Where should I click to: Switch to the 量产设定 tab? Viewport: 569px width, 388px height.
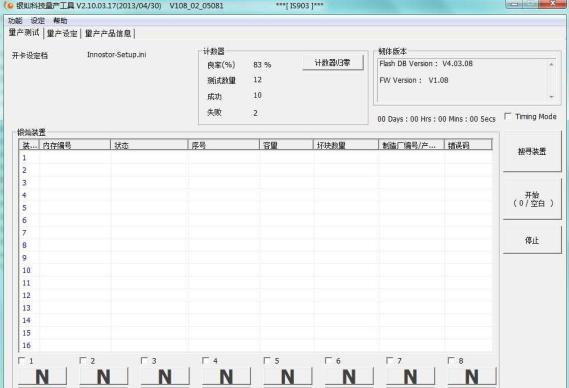[62, 33]
